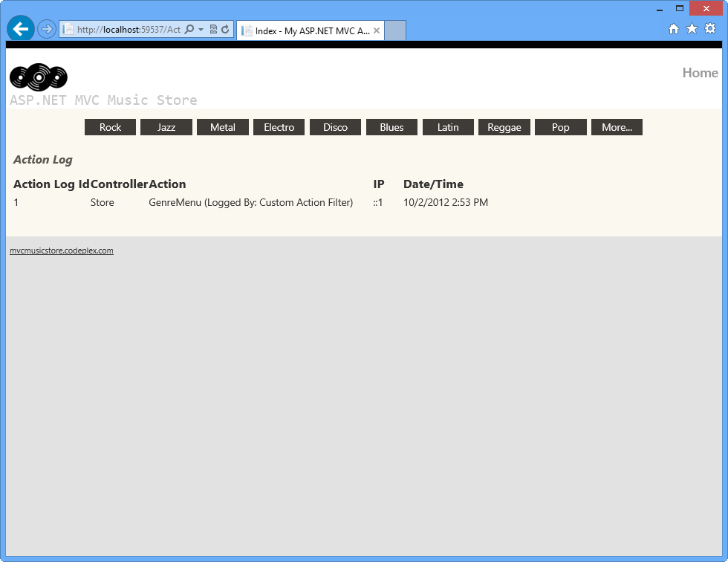Open the Electro genre page
The width and height of the screenshot is (728, 562).
click(279, 127)
